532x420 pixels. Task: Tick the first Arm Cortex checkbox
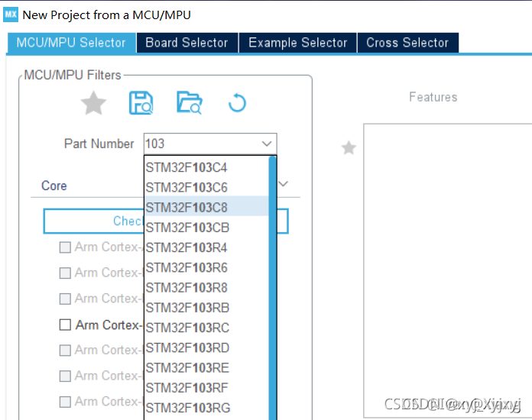[x=65, y=247]
